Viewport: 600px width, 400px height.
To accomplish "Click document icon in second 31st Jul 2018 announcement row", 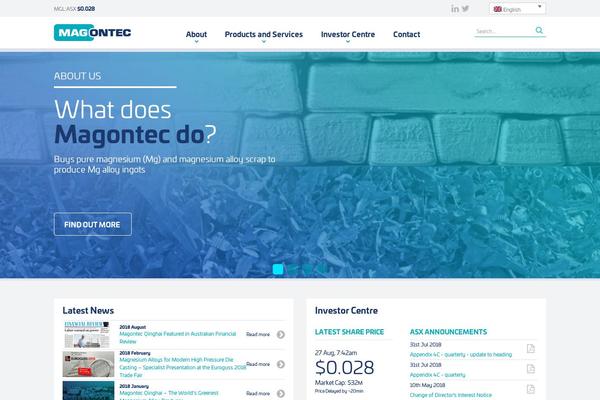I will (x=530, y=369).
